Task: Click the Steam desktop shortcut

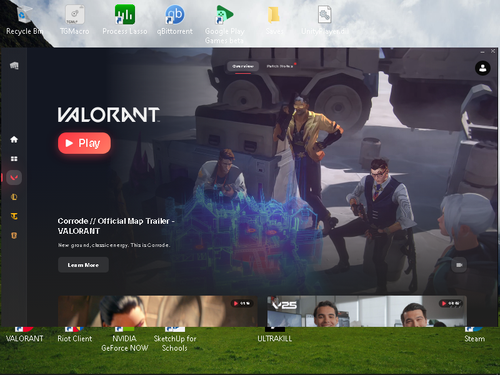Action: tap(475, 336)
